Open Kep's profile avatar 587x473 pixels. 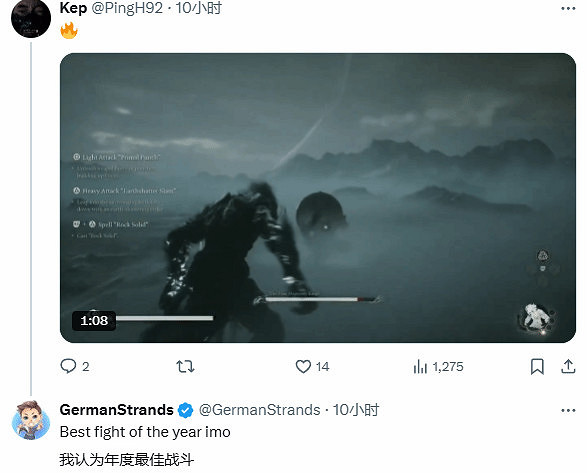click(x=31, y=18)
